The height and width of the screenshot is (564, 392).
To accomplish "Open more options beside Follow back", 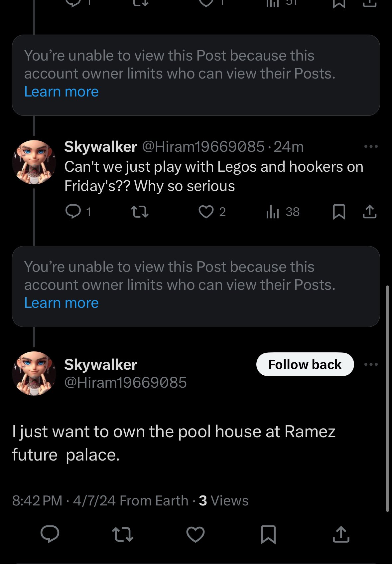I will point(371,364).
